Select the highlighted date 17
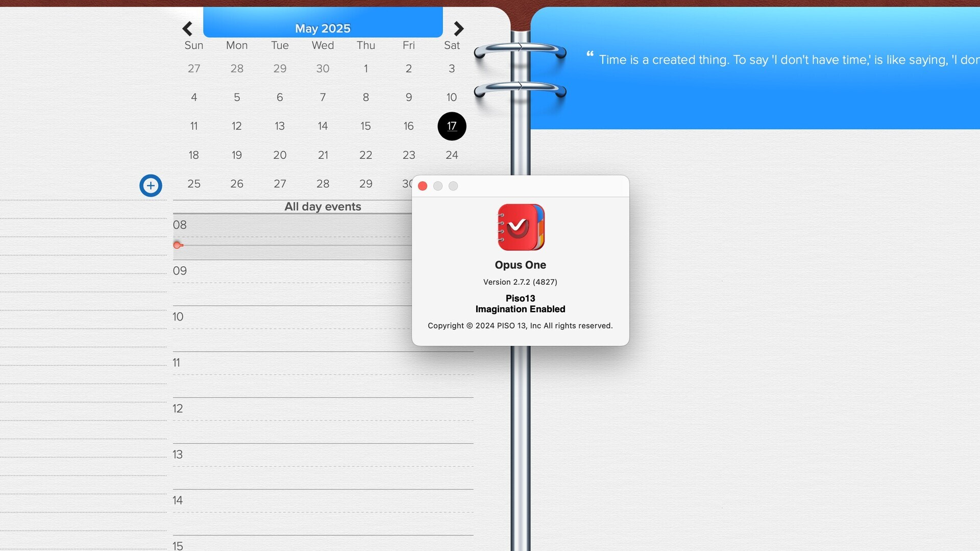Viewport: 980px width, 551px height. [x=451, y=126]
